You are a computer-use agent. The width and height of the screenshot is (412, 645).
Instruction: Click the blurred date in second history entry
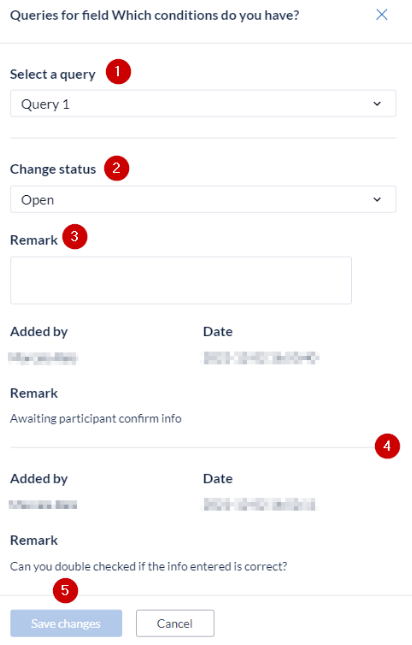click(x=260, y=504)
